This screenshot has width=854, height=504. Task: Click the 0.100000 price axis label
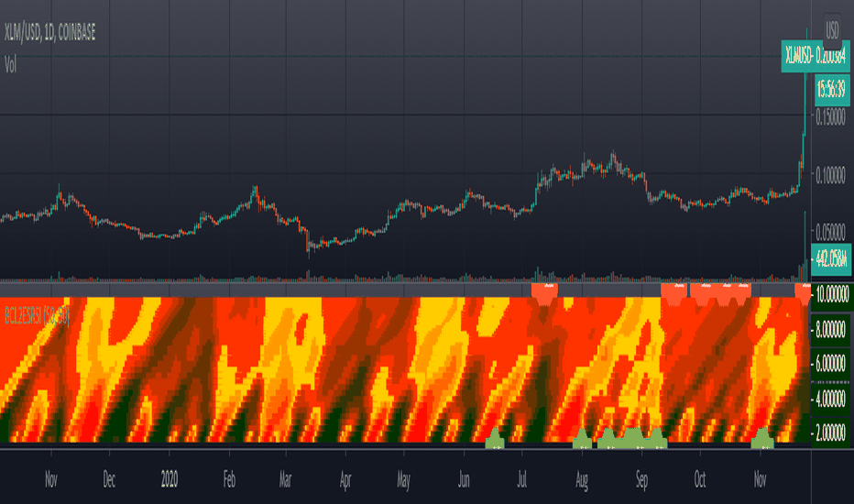coord(830,175)
